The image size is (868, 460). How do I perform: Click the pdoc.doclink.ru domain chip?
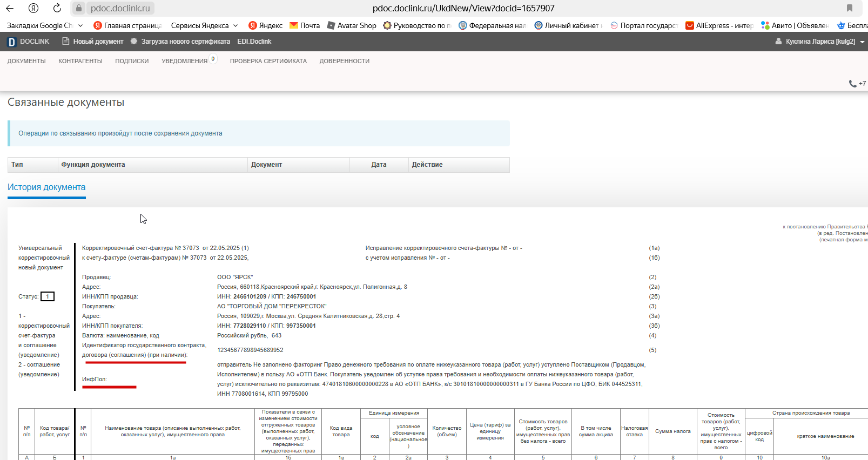[120, 8]
